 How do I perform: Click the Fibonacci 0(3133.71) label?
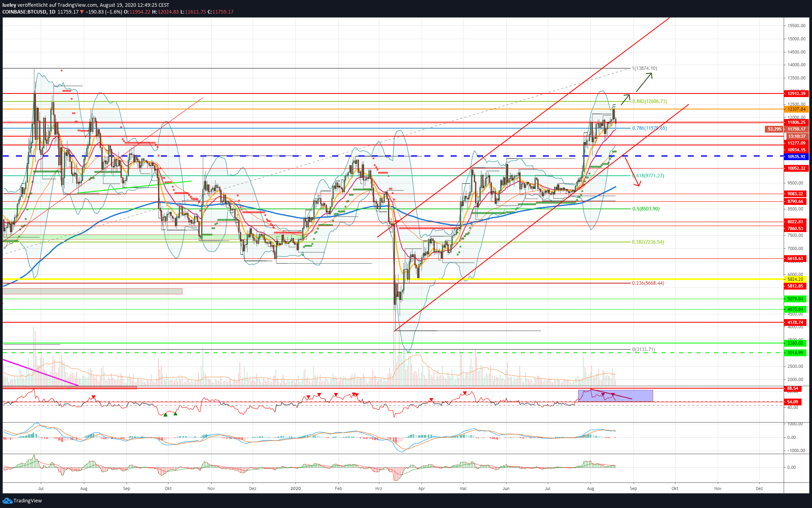coord(644,349)
